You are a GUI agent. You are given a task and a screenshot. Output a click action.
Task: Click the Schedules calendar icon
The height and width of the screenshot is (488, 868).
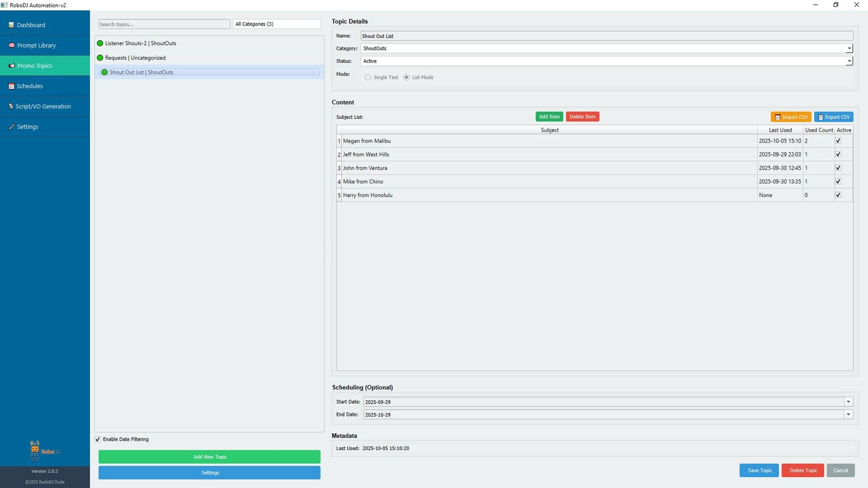(11, 86)
